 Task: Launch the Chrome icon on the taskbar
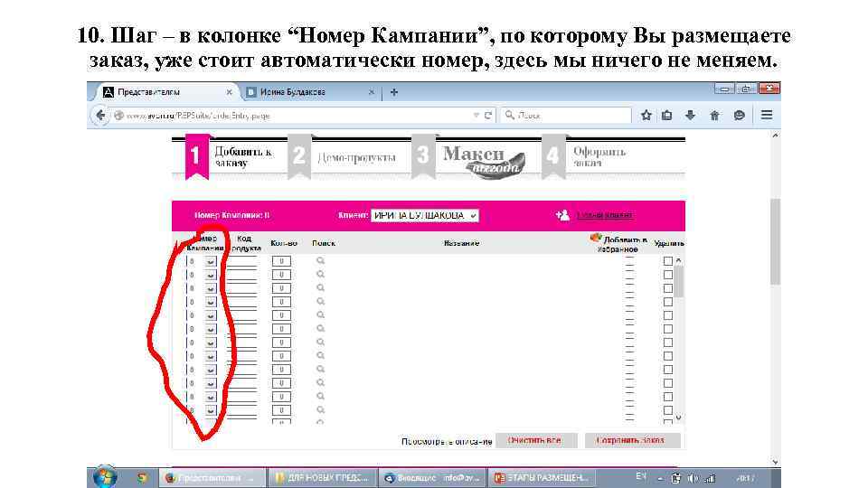tap(142, 477)
